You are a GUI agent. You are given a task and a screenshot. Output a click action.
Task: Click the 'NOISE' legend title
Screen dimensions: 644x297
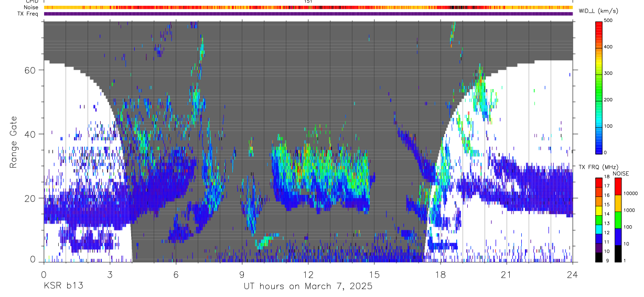tap(622, 174)
